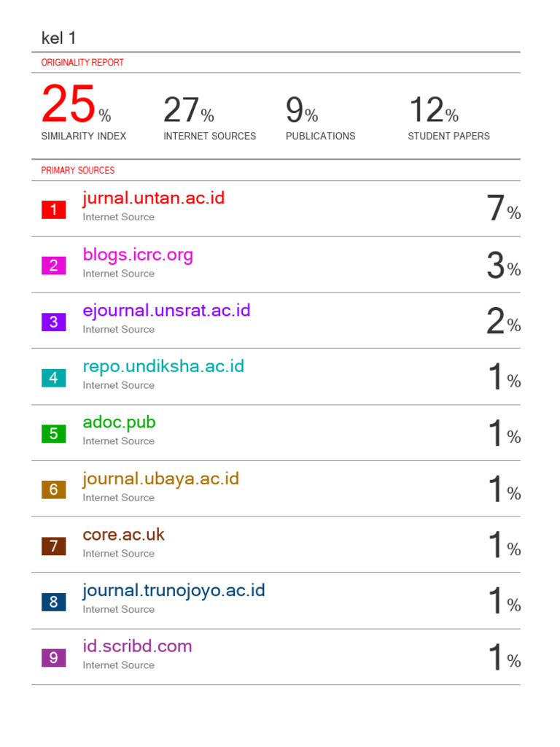The image size is (560, 747).
Task: Follow the core.ac.uk link
Action: tap(124, 535)
